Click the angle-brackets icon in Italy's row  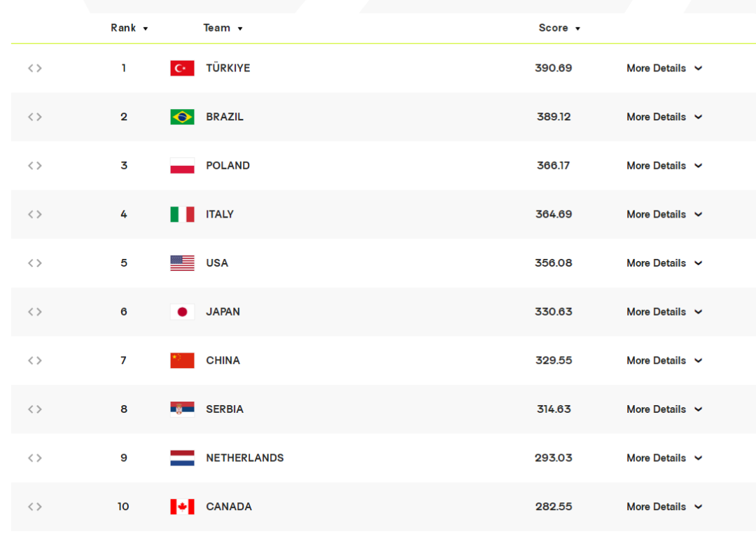coord(35,214)
